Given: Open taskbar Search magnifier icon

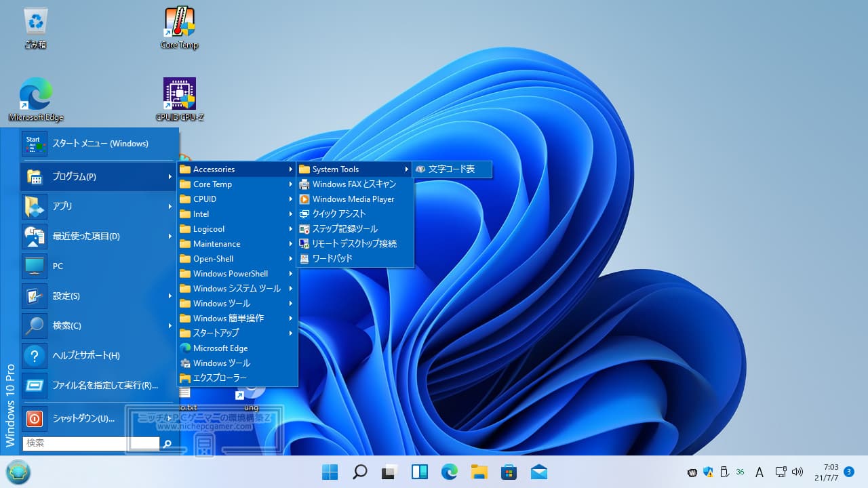Looking at the screenshot, I should [x=360, y=472].
